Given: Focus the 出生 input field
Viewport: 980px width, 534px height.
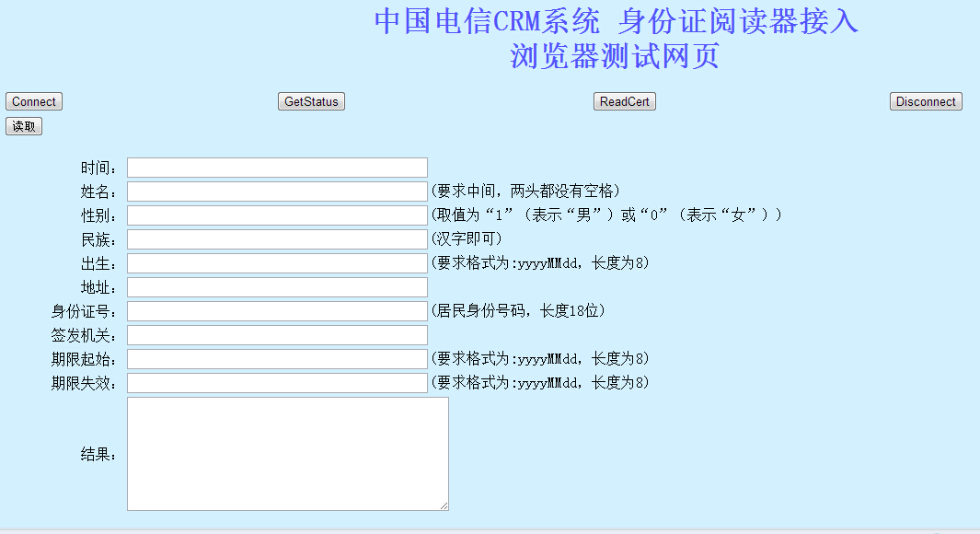Looking at the screenshot, I should pos(278,263).
